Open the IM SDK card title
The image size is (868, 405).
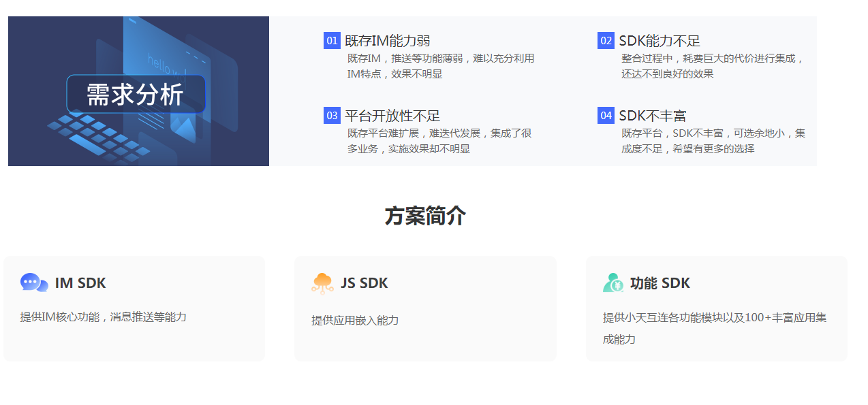point(80,283)
